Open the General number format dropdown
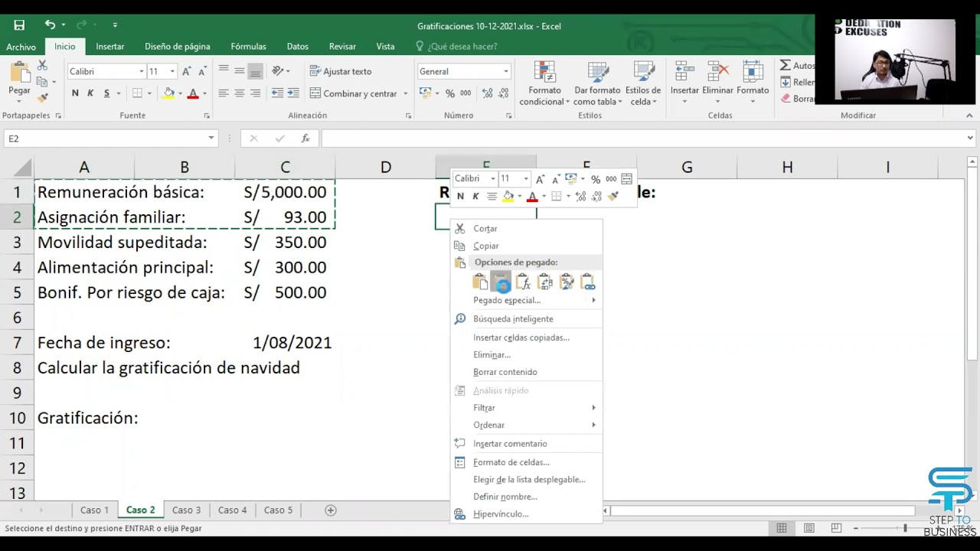 click(x=505, y=71)
